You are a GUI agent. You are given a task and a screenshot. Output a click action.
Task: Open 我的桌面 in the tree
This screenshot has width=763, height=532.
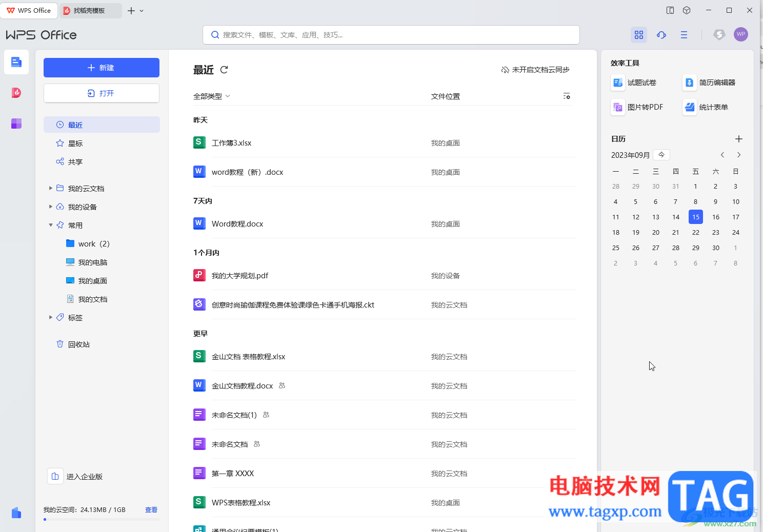[87, 280]
